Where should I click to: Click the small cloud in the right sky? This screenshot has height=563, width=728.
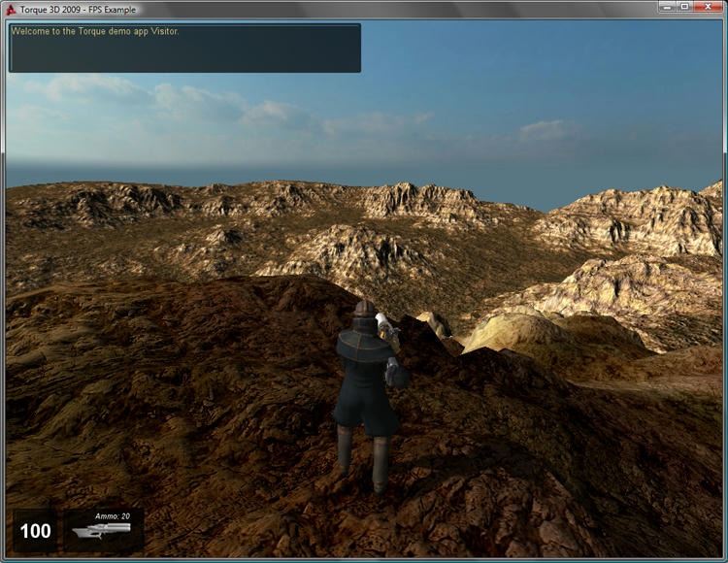point(548,128)
